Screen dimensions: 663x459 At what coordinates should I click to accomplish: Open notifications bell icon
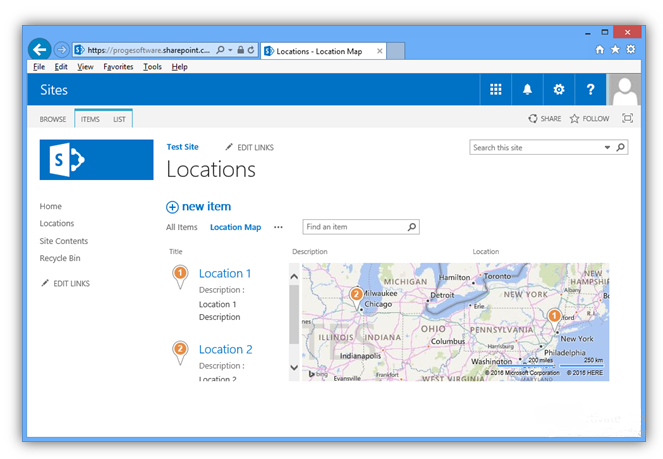(527, 89)
